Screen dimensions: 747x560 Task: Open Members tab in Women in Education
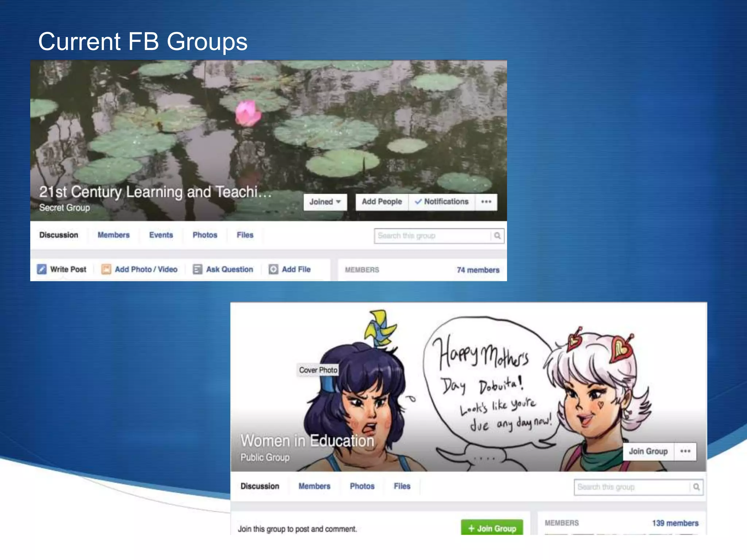314,486
